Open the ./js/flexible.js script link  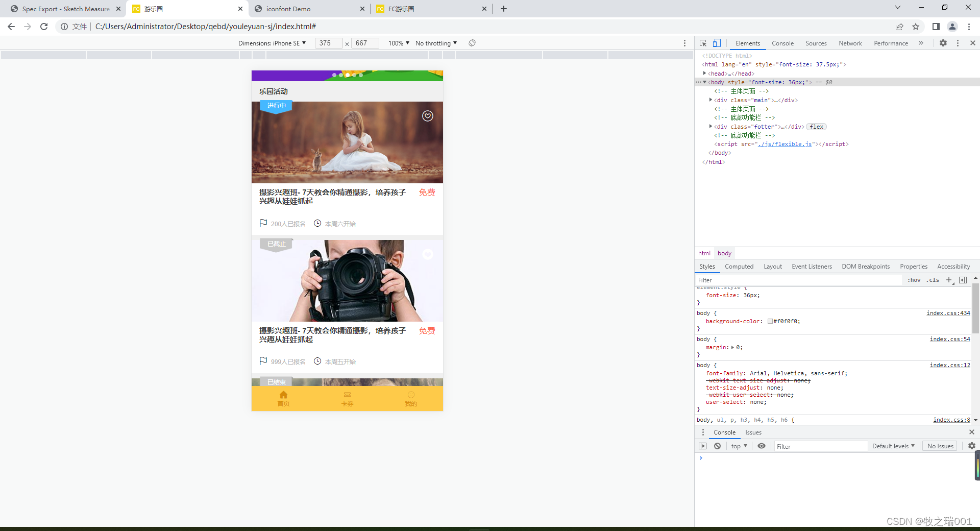tap(785, 144)
